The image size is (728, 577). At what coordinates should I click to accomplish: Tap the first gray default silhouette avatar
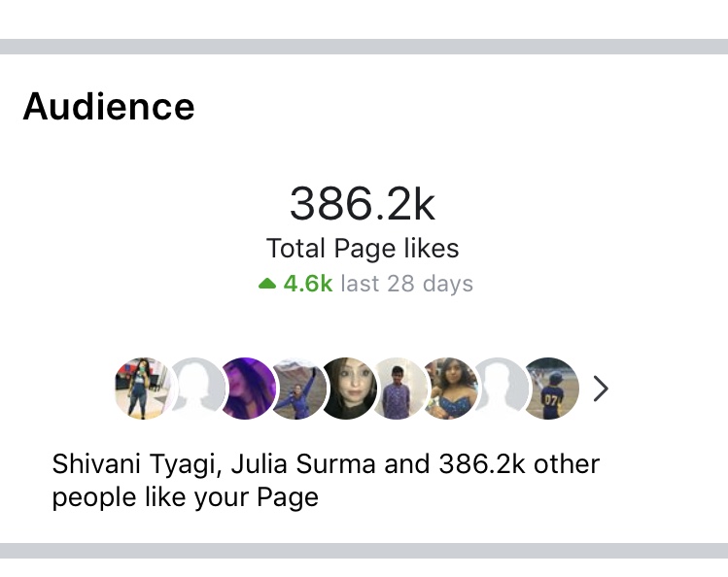pyautogui.click(x=197, y=389)
